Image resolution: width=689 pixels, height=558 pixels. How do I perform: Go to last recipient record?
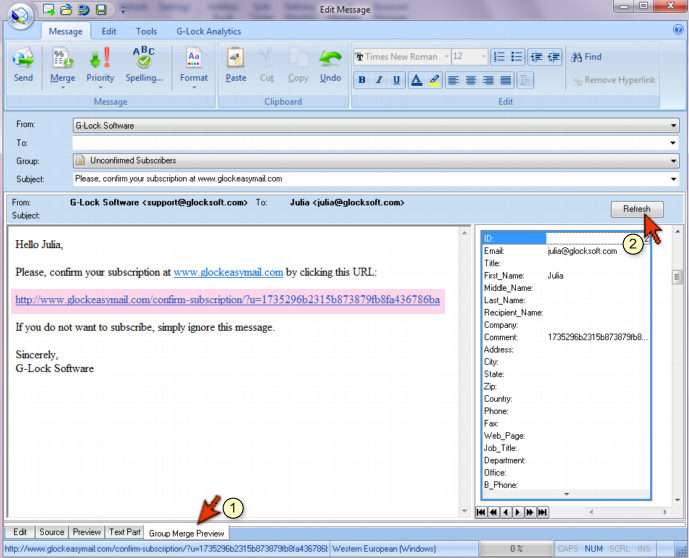543,512
